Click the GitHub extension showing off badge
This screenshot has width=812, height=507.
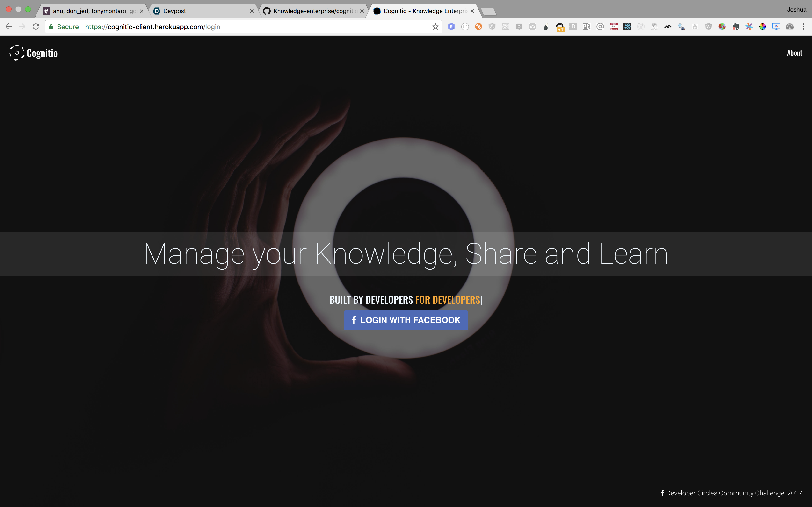[x=560, y=27]
